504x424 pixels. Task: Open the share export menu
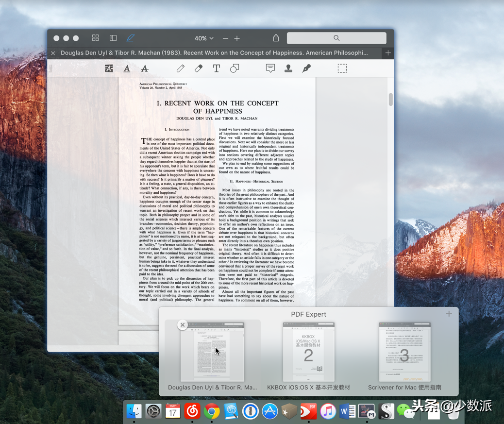276,38
